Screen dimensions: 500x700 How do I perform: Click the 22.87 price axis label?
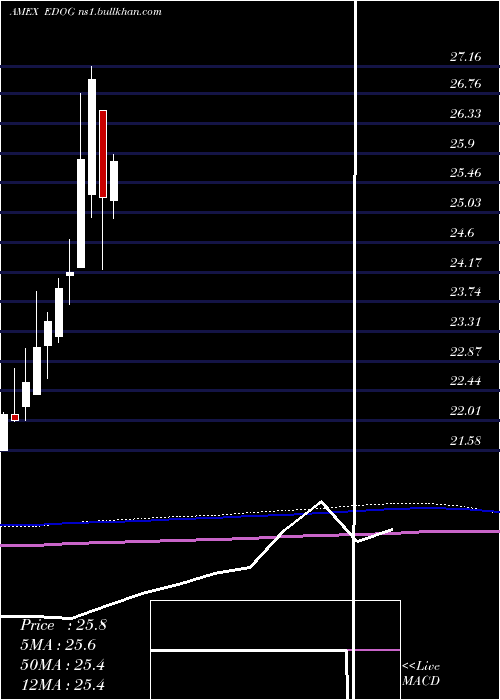coord(465,352)
